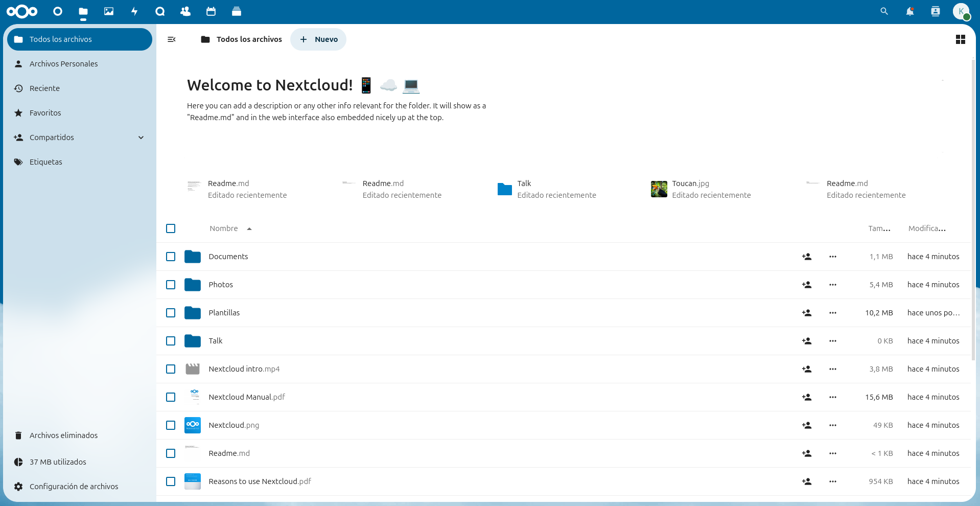
Task: Open recent Toucan.jpg thumbnail
Action: [x=659, y=189]
